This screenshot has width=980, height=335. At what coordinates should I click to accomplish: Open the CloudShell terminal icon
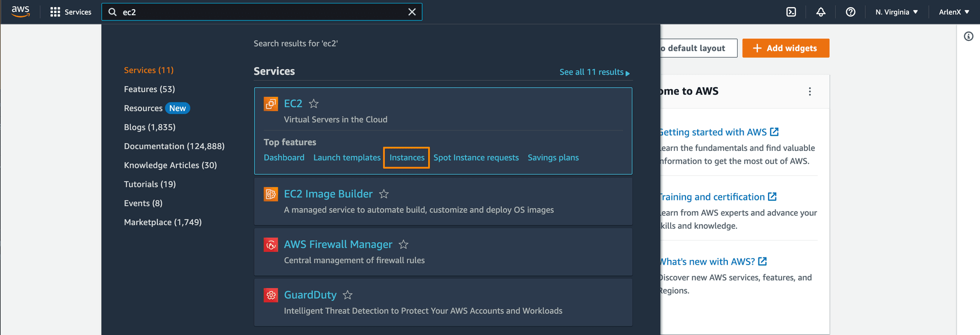791,12
